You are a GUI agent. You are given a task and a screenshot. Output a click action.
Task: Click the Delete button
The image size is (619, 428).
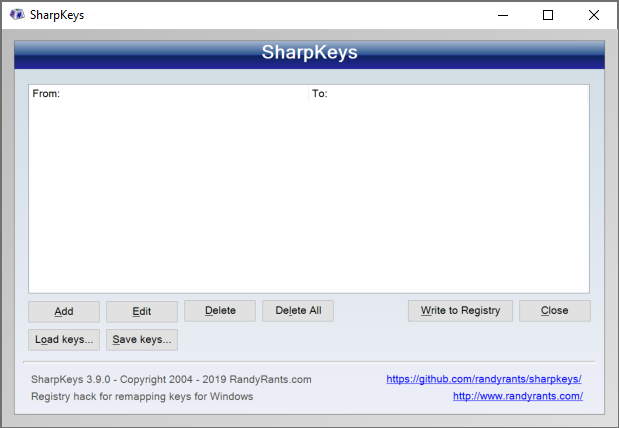click(x=220, y=311)
